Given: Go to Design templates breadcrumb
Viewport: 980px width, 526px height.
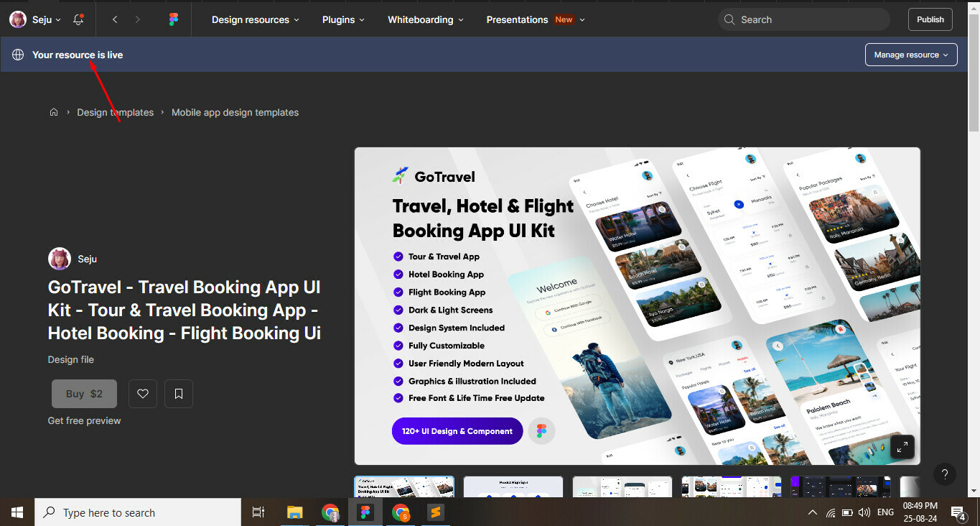Looking at the screenshot, I should tap(116, 112).
